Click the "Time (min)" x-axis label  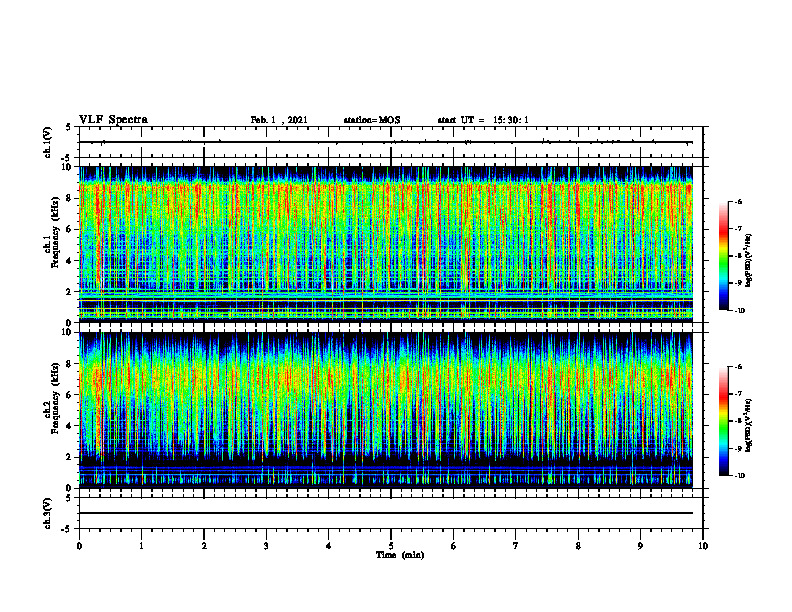(400, 555)
